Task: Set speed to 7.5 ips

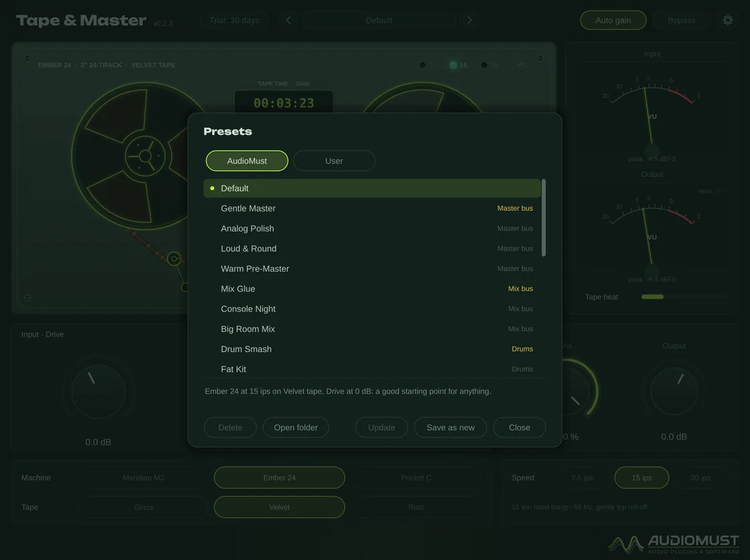Action: (582, 478)
